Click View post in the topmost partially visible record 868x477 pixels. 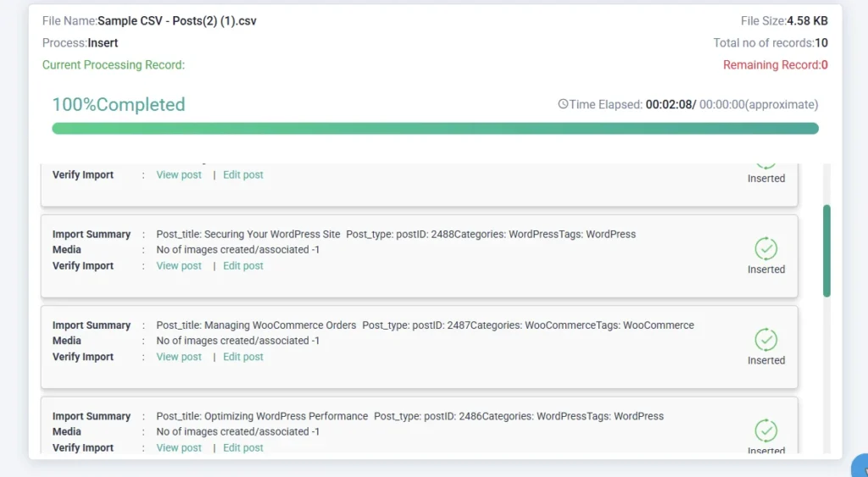(179, 175)
